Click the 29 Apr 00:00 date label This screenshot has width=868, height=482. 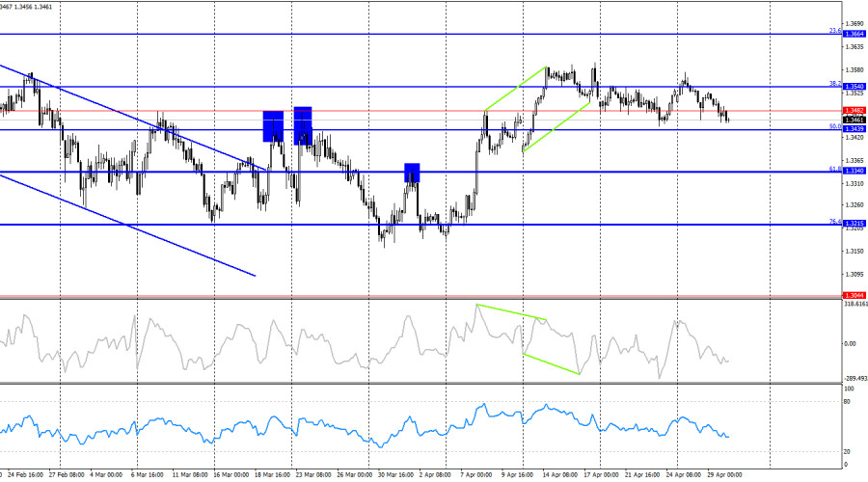[x=724, y=475]
